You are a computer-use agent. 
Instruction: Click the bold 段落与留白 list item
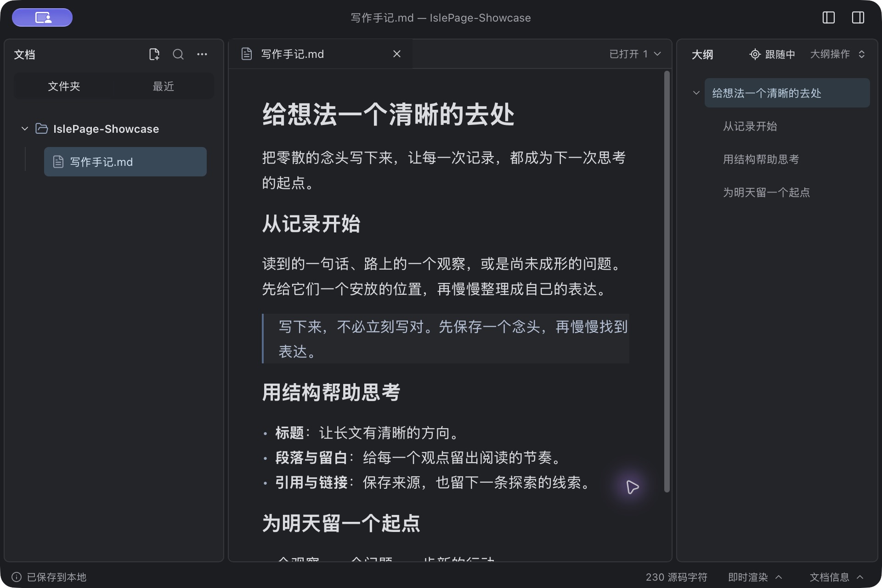coord(311,458)
